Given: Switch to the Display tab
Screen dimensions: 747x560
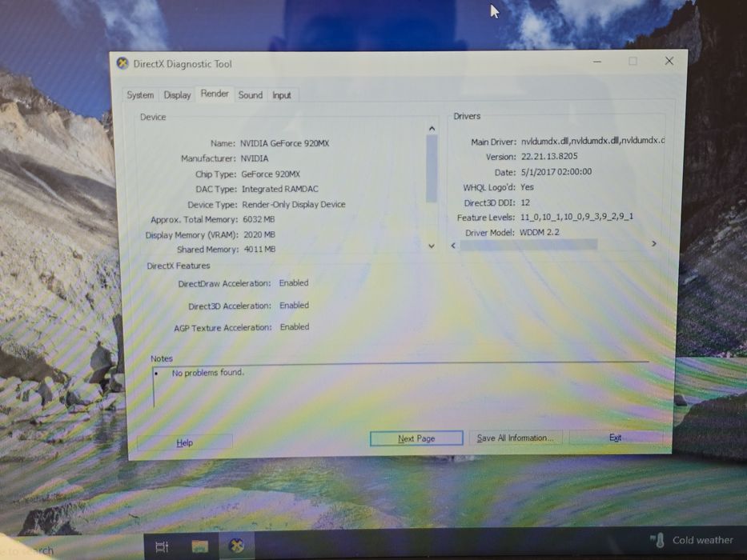Looking at the screenshot, I should click(x=177, y=94).
